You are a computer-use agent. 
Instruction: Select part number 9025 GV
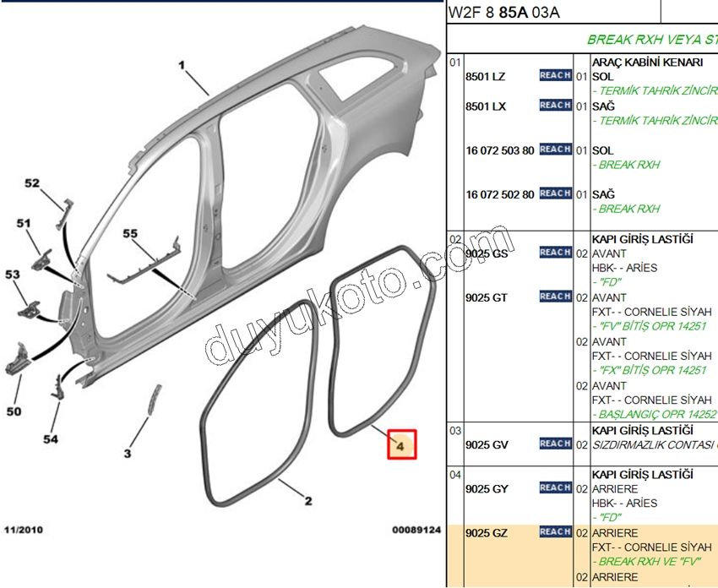pos(487,444)
